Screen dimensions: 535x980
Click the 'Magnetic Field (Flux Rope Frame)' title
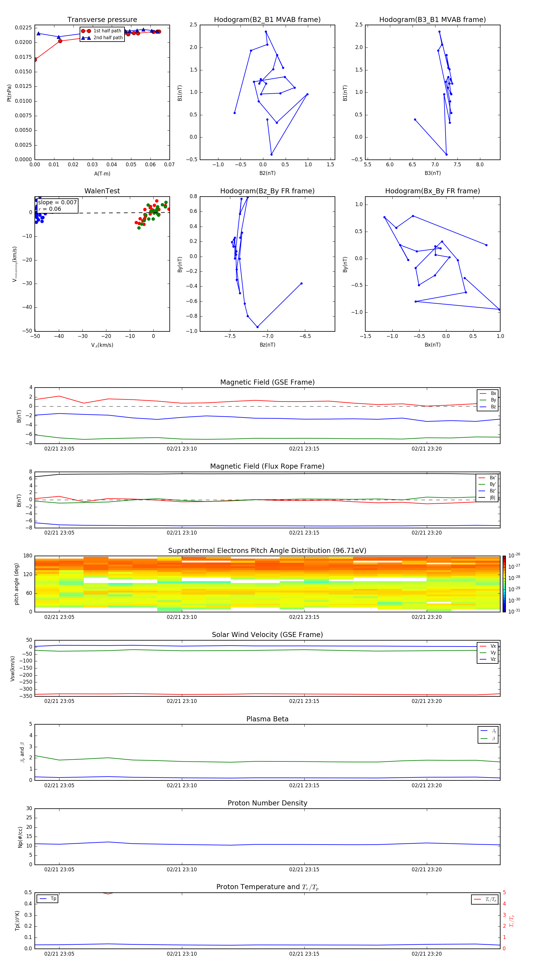click(x=267, y=466)
